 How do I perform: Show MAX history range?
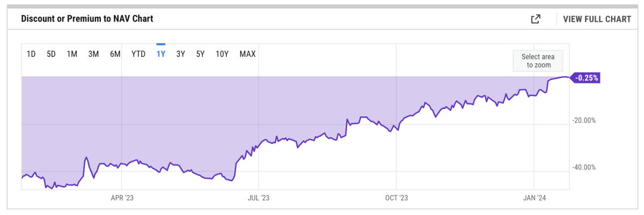(x=247, y=54)
